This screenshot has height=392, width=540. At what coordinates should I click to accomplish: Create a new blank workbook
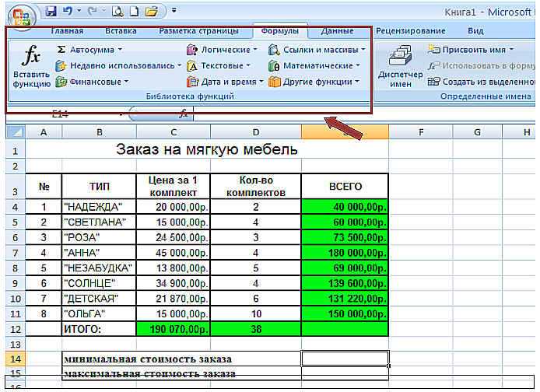tap(134, 12)
